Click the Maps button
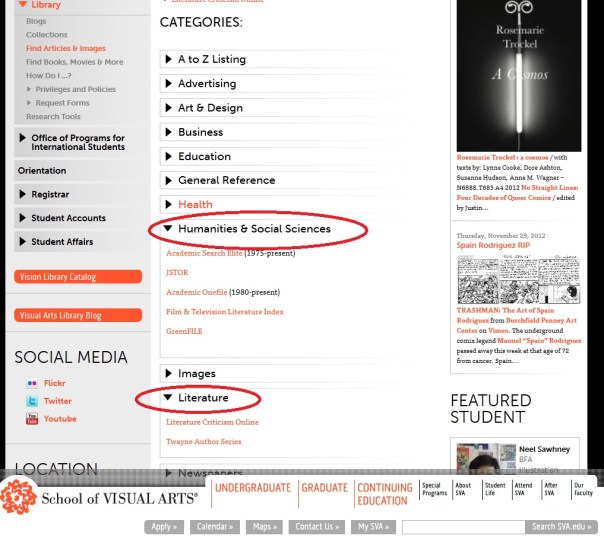Screen dimensions: 604x539 pyautogui.click(x=264, y=527)
